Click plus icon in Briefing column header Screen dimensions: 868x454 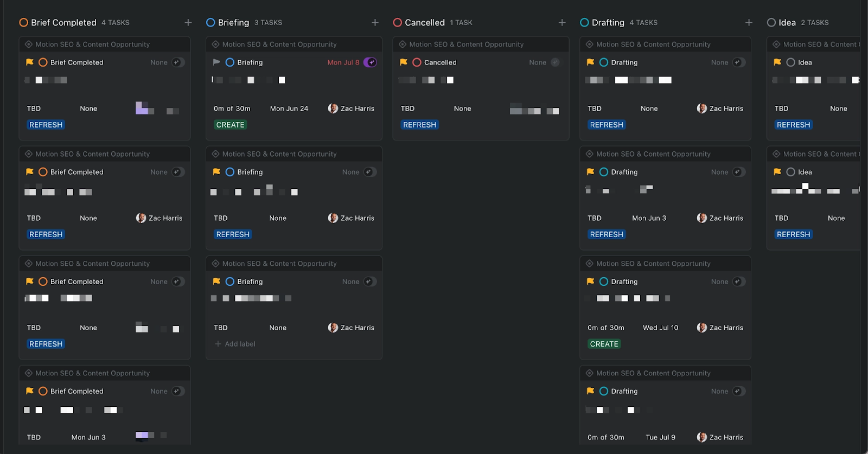(x=375, y=22)
